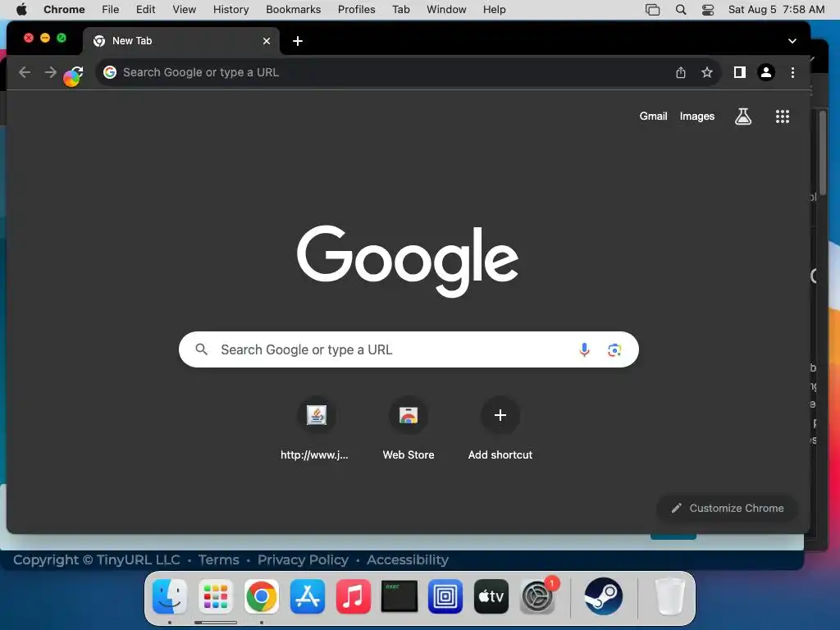Open Apple TV from the Dock
This screenshot has height=630, width=840.
pos(491,596)
